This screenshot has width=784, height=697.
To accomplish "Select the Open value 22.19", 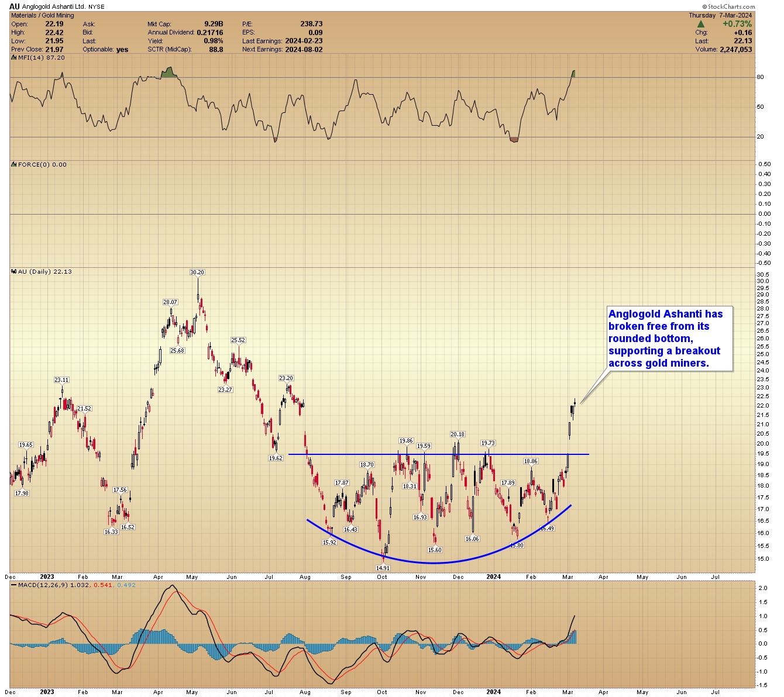I will [x=54, y=24].
